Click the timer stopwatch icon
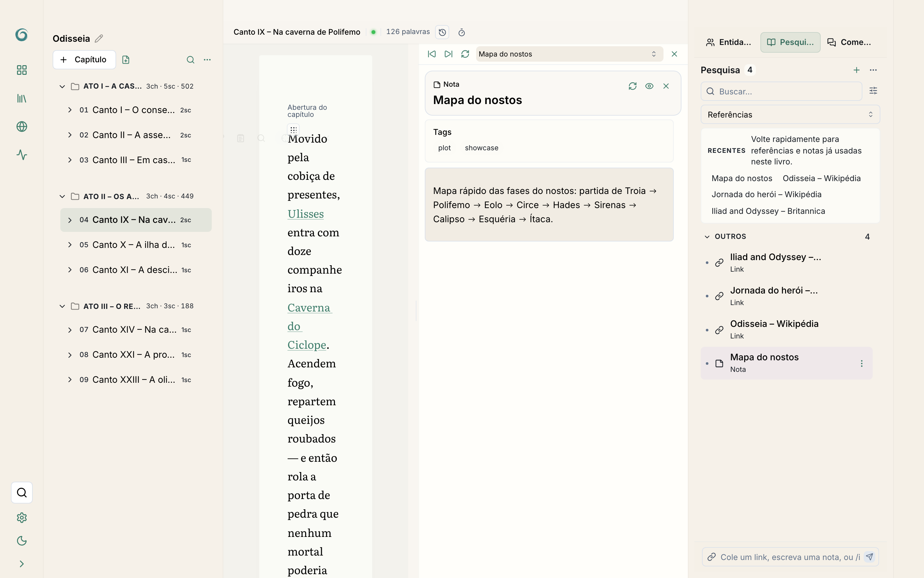The width and height of the screenshot is (924, 578). [462, 32]
